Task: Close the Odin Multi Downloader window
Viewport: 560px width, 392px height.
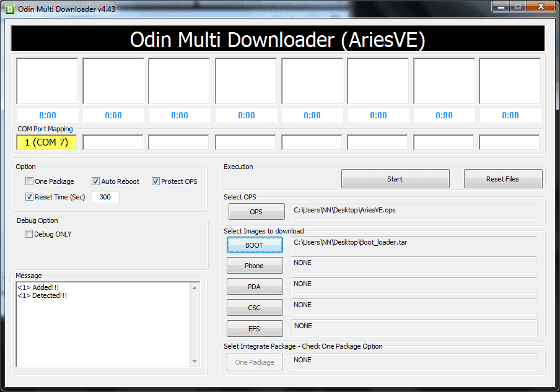Action: pyautogui.click(x=542, y=6)
